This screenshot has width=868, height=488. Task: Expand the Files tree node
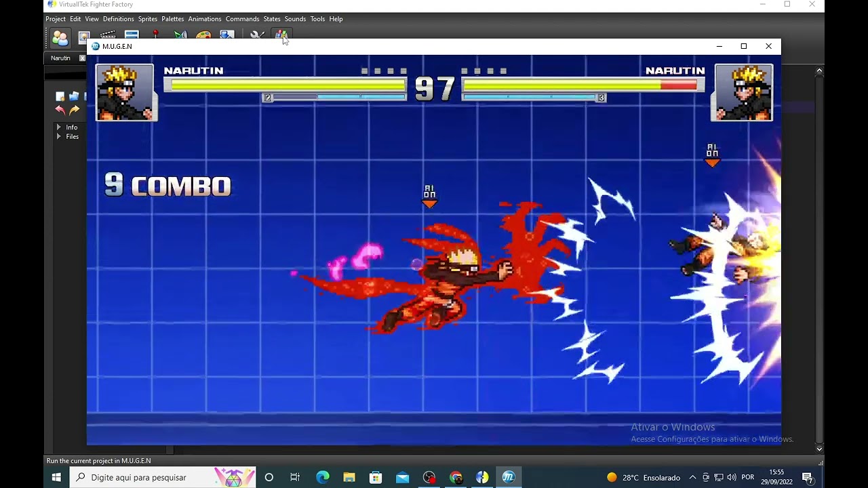pos(59,137)
